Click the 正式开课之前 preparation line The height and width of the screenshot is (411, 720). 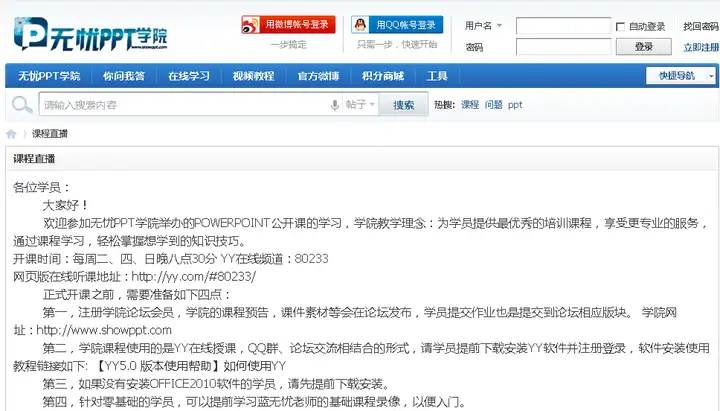point(136,294)
